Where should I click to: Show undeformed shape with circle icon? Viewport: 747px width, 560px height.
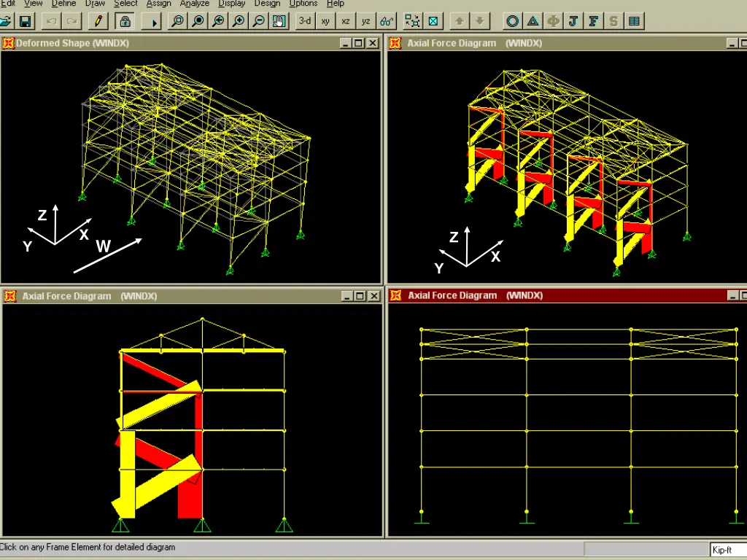point(513,21)
